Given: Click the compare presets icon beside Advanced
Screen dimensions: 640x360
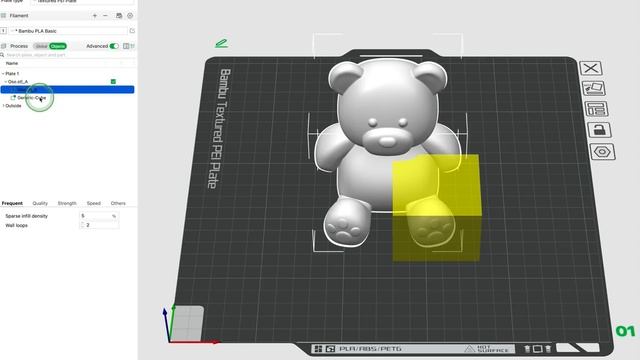Looking at the screenshot, I should [x=126, y=46].
